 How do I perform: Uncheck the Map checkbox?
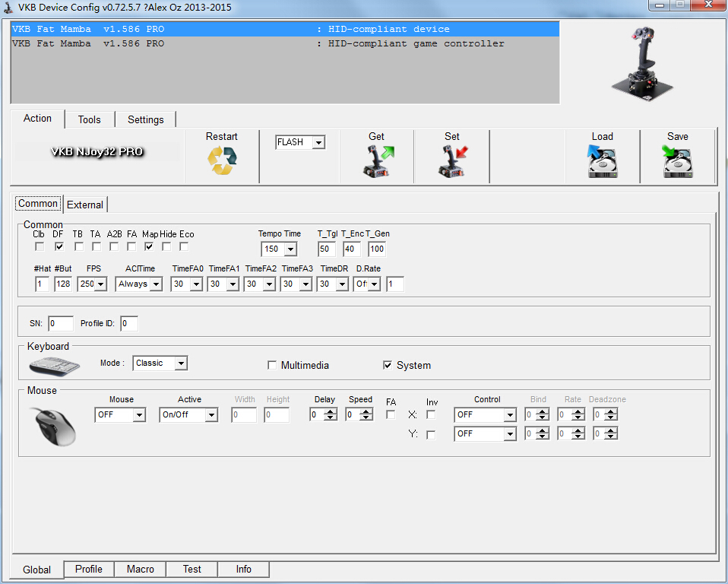(x=149, y=246)
